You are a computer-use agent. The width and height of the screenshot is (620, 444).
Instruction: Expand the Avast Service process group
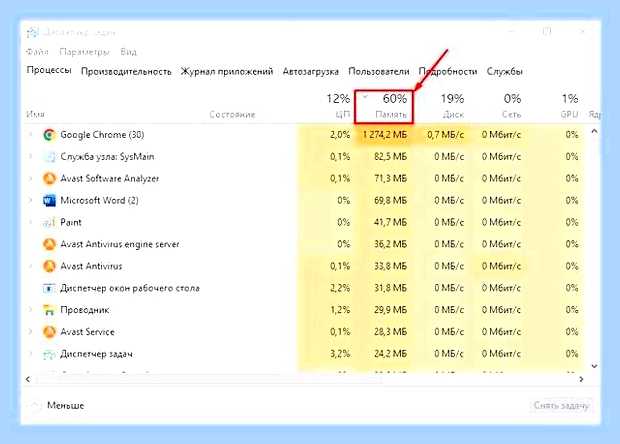click(x=31, y=332)
